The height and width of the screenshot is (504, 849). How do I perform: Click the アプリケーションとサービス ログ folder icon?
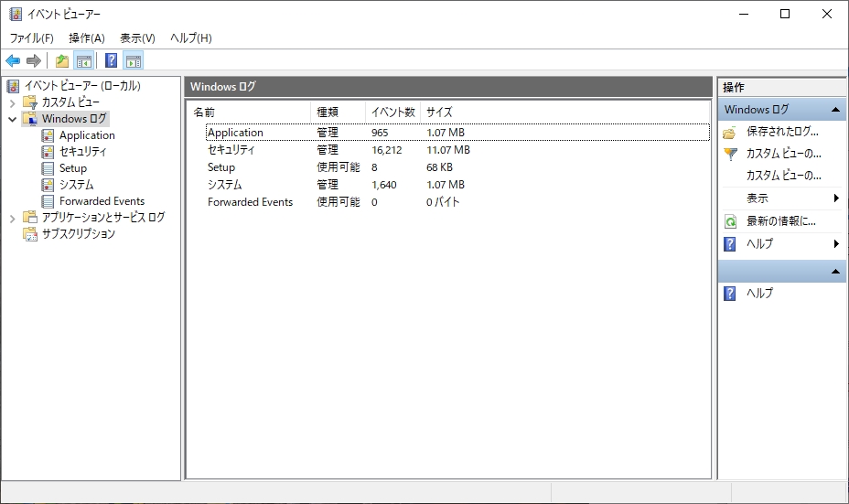click(x=30, y=218)
